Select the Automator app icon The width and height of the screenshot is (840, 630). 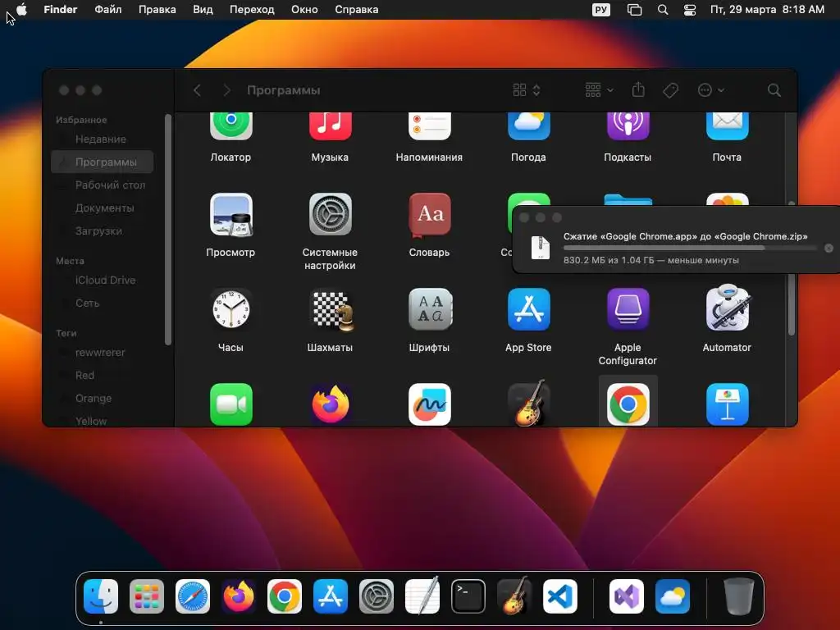pos(727,308)
